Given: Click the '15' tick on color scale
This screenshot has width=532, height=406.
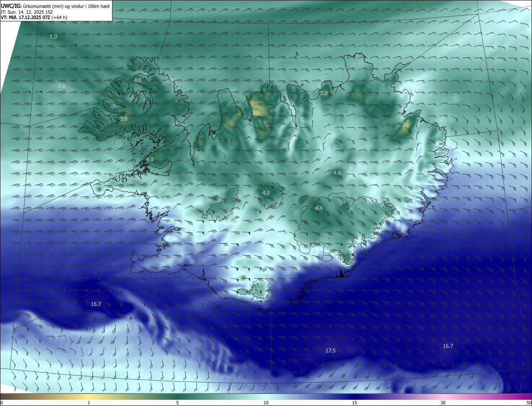Looking at the screenshot, I should pyautogui.click(x=355, y=403).
